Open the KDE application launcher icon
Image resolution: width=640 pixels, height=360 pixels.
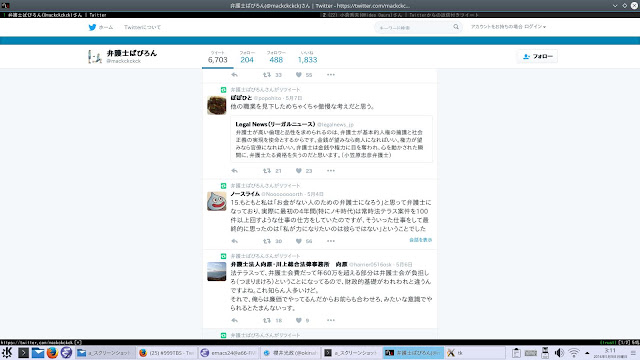pos(7,352)
